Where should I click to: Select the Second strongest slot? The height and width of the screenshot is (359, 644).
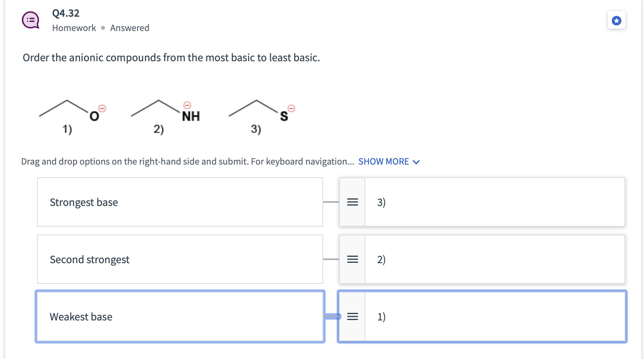(180, 259)
